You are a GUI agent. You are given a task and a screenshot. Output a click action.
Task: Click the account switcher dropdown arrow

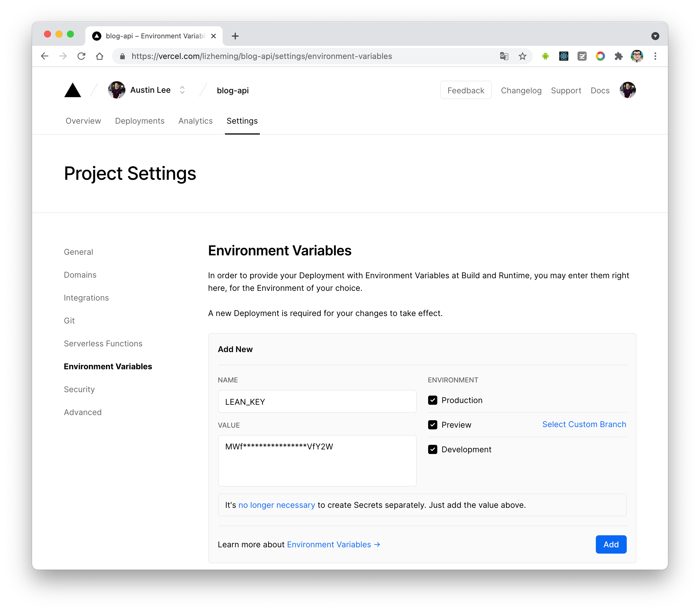click(x=183, y=90)
